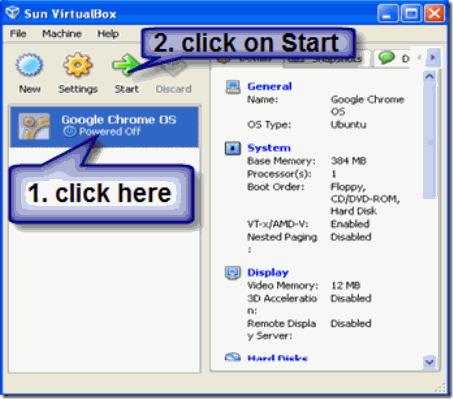Click the Display section monitor icon
The width and height of the screenshot is (453, 399).
coord(233,273)
